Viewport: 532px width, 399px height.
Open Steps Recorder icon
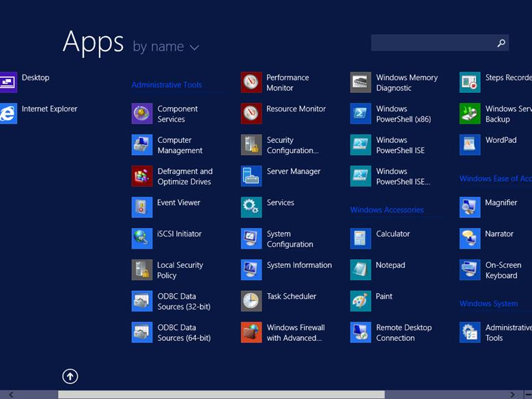(470, 82)
